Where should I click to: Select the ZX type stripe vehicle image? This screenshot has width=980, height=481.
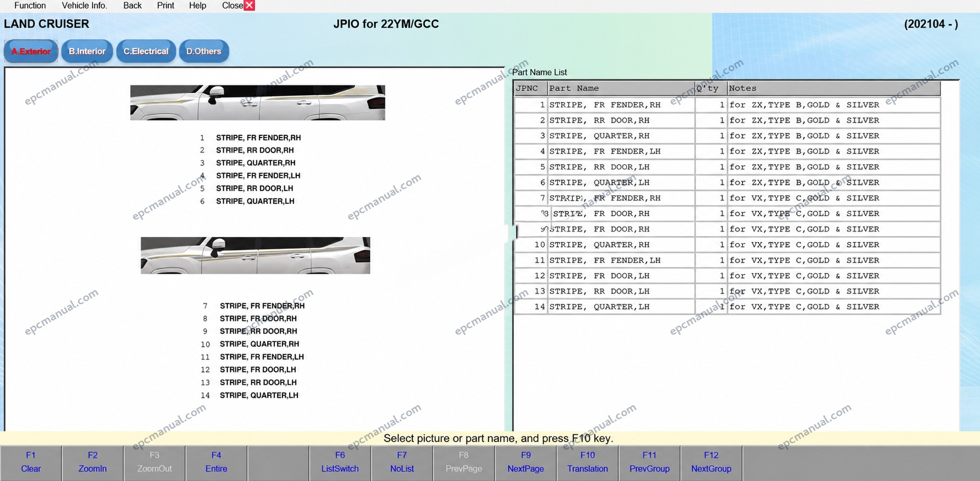(x=258, y=103)
